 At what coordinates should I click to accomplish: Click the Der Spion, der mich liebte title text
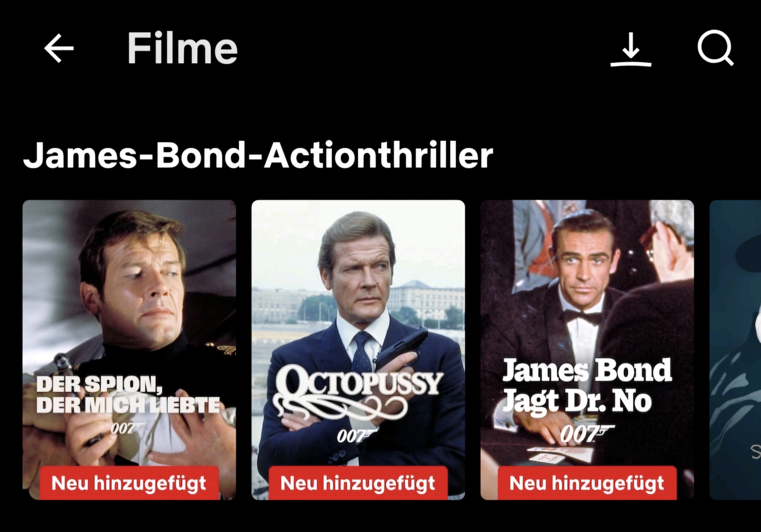coord(128,394)
